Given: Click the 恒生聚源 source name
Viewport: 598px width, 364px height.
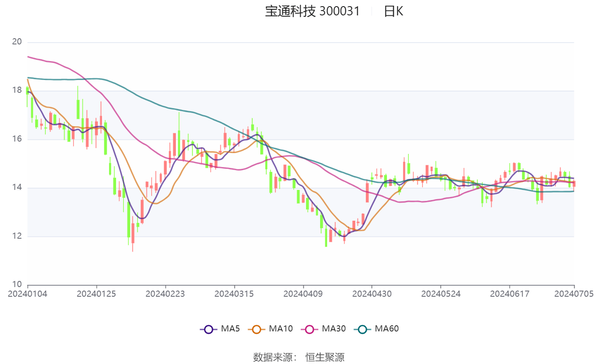Looking at the screenshot, I should [325, 357].
